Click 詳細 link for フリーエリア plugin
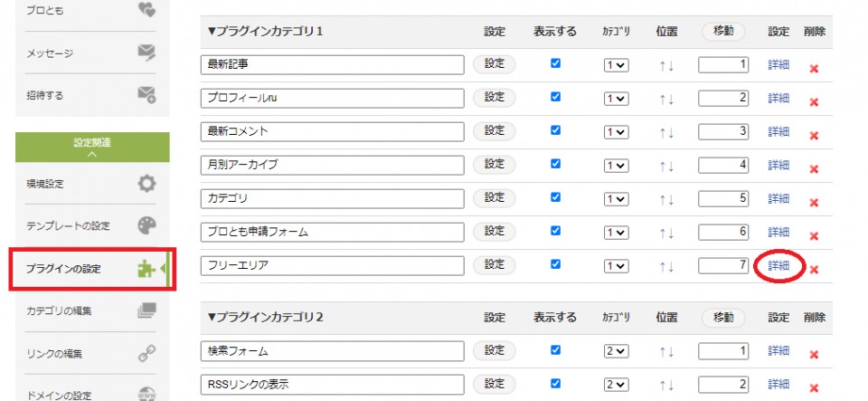 coord(778,265)
